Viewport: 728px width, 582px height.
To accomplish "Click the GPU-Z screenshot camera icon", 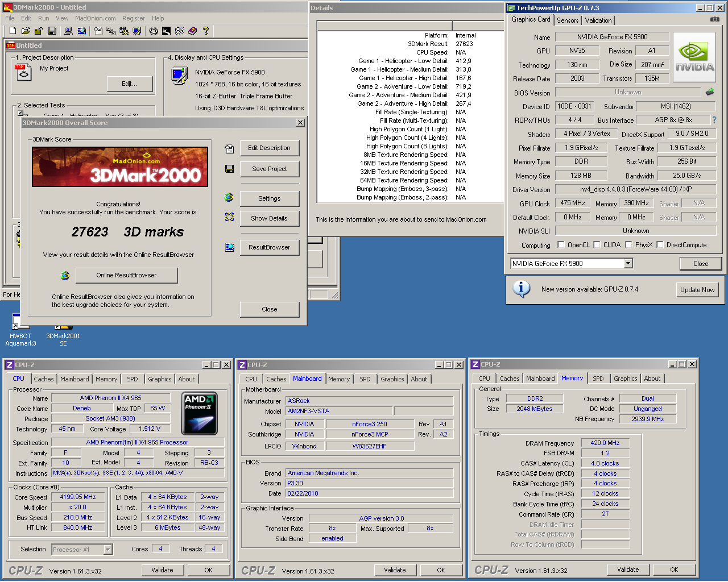I will [715, 19].
